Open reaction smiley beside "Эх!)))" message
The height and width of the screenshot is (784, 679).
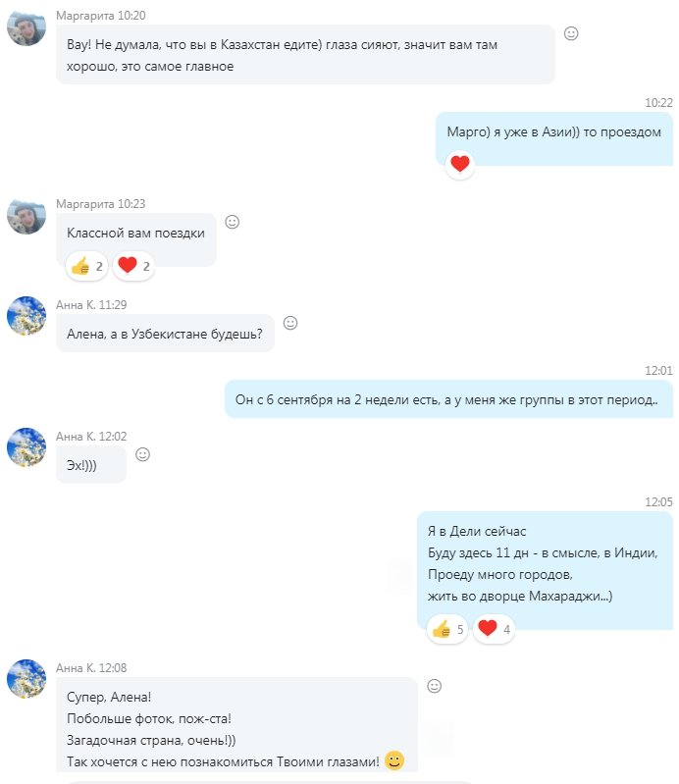[x=143, y=454]
